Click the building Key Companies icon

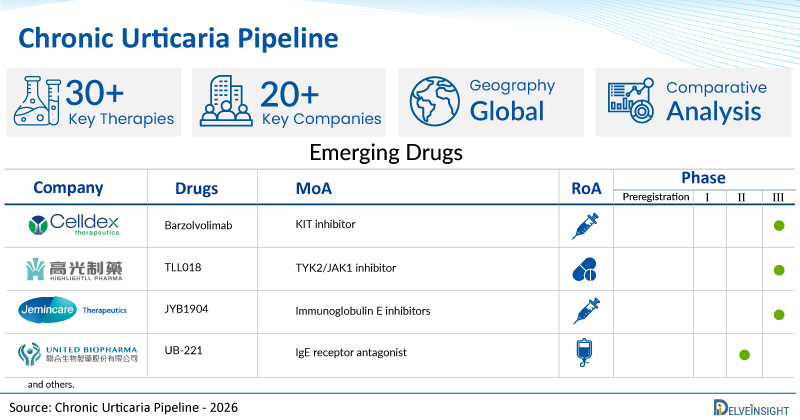tap(226, 101)
